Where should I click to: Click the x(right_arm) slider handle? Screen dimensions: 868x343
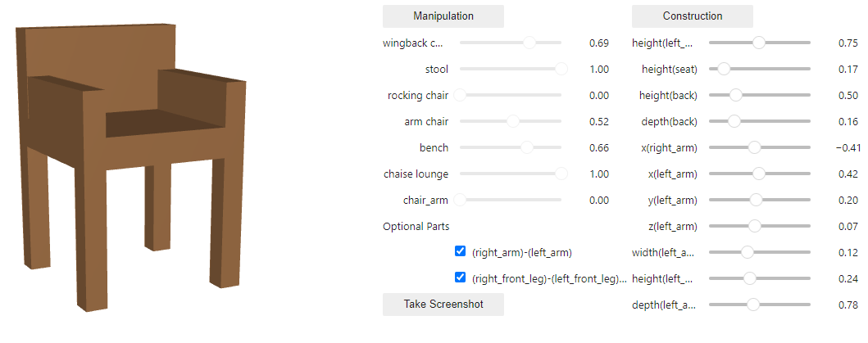coord(754,147)
